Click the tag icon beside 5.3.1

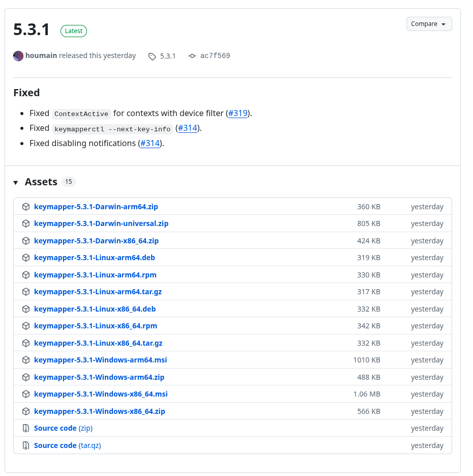click(152, 57)
